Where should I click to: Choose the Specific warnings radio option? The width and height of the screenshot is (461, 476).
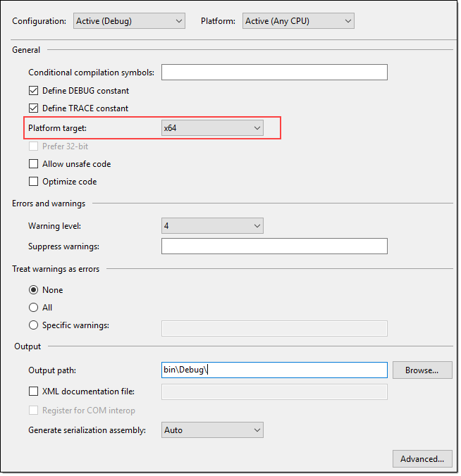[x=33, y=325]
